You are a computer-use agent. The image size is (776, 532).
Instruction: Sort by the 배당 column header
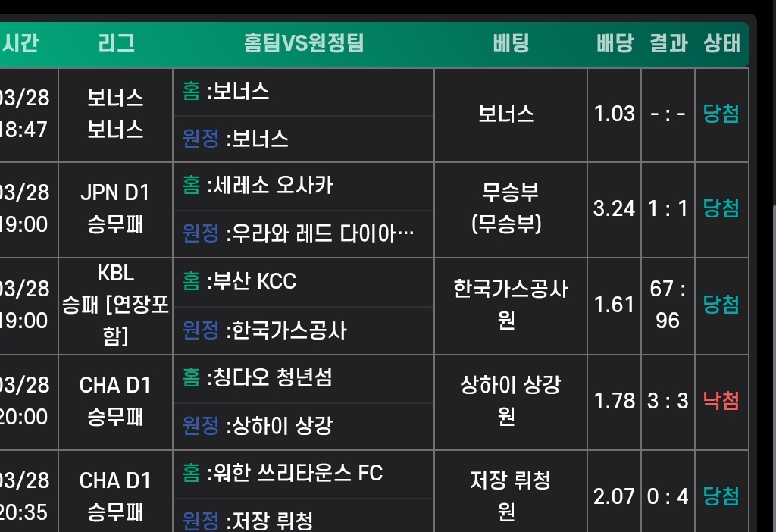coord(614,43)
